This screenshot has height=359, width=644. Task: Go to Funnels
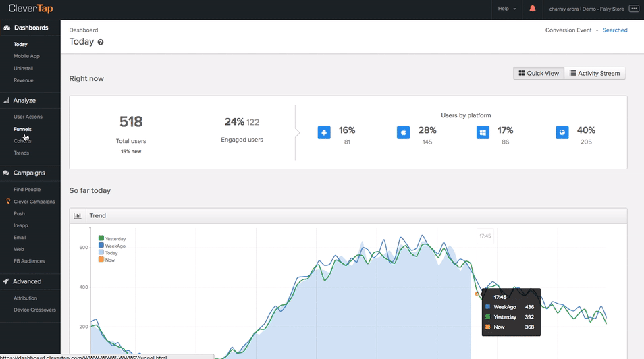(x=22, y=129)
